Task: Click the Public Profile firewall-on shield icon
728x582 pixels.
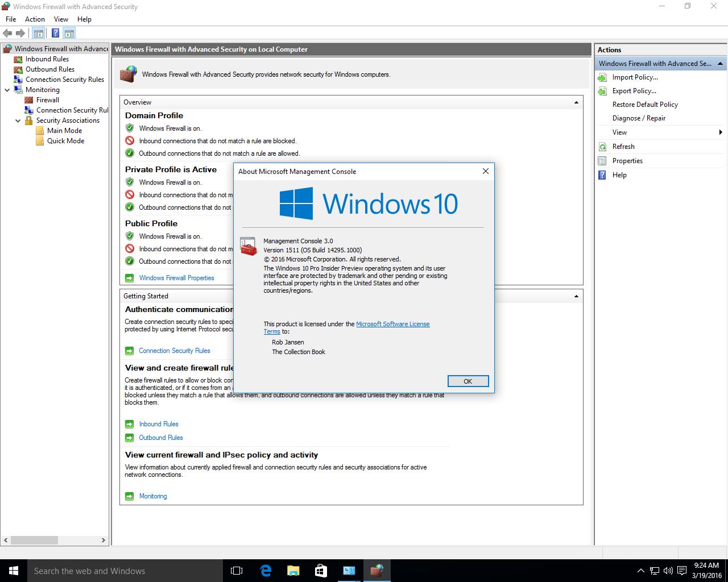Action: click(130, 236)
